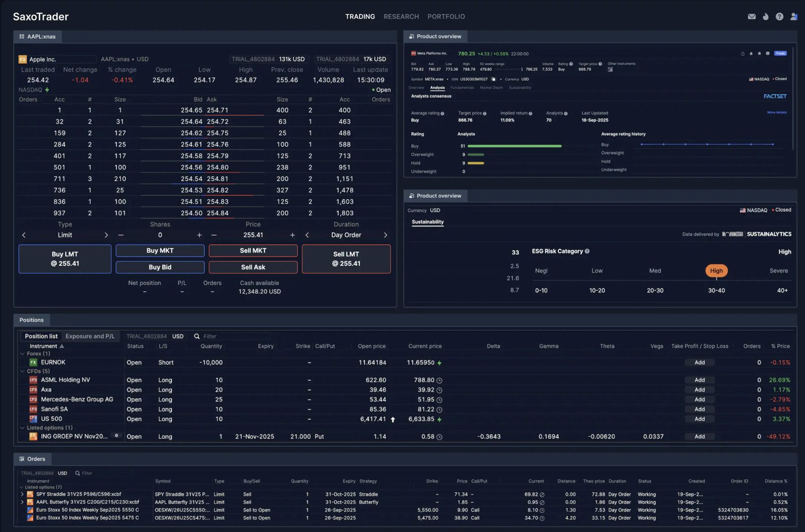The image size is (805, 532).
Task: Click the Buy MKT button
Action: click(x=159, y=250)
